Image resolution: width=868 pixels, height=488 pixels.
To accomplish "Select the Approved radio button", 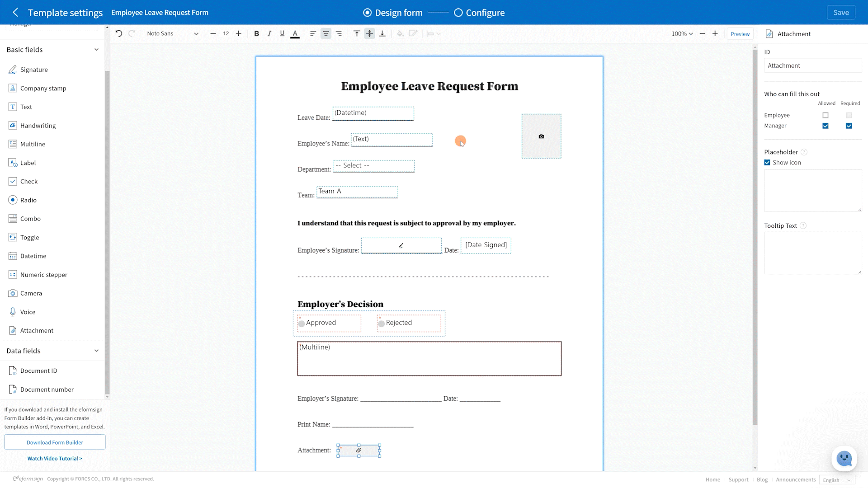I will click(302, 324).
